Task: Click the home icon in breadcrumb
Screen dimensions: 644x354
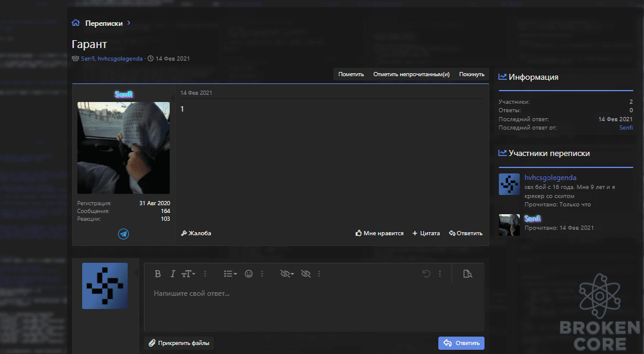Action: (x=76, y=23)
